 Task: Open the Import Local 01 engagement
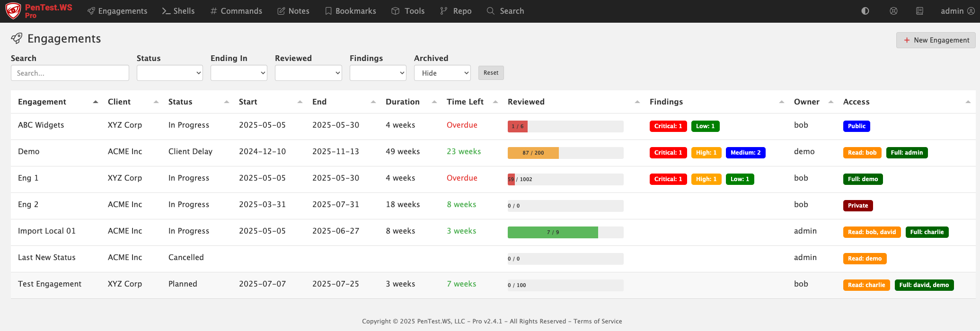tap(47, 231)
